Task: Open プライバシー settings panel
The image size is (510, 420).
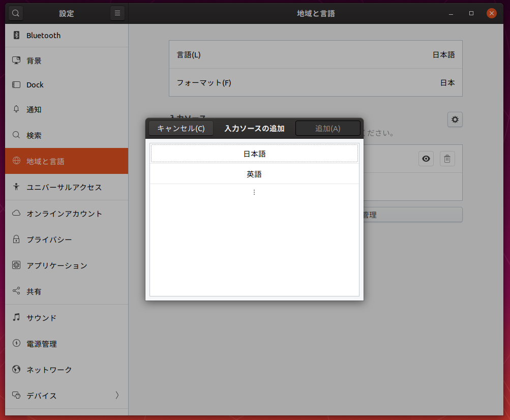Action: (x=67, y=239)
